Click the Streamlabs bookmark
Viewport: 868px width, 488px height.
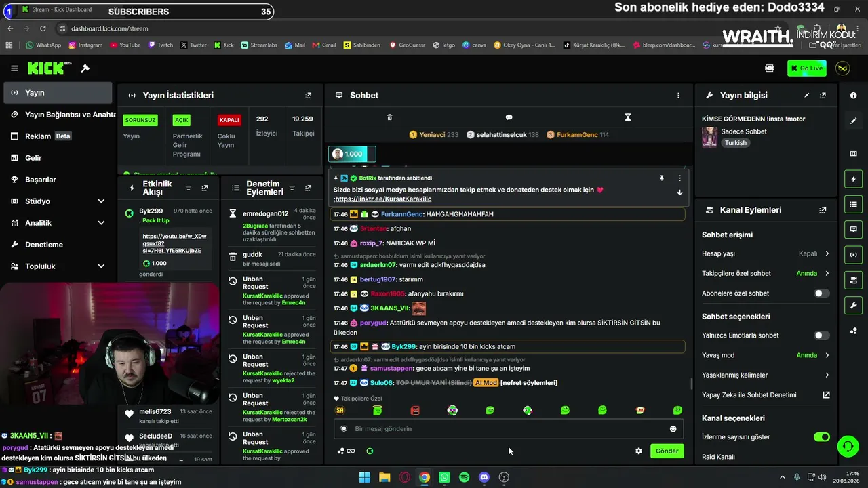click(259, 45)
